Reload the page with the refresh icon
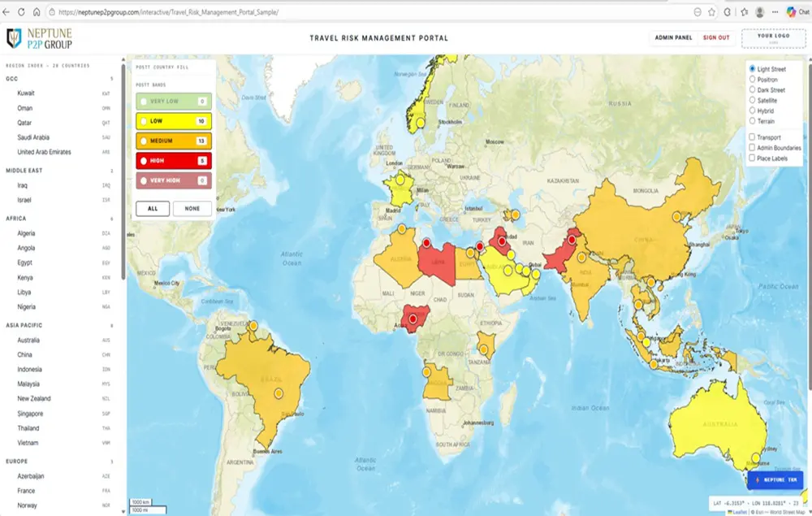 tap(21, 12)
